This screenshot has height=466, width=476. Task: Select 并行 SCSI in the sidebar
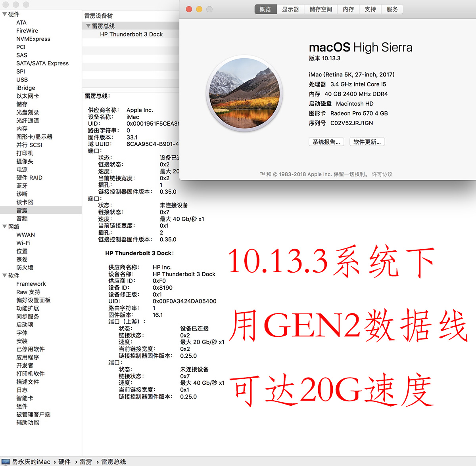coord(29,145)
